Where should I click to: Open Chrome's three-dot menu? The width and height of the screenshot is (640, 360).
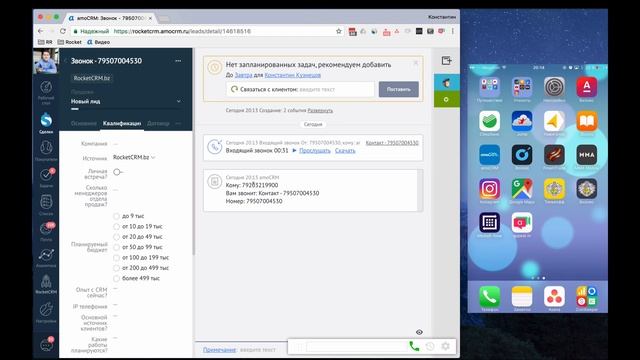[453, 31]
